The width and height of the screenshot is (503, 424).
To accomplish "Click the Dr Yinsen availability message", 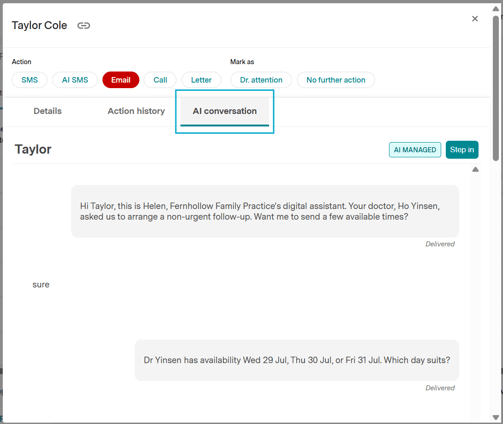I will pyautogui.click(x=297, y=360).
